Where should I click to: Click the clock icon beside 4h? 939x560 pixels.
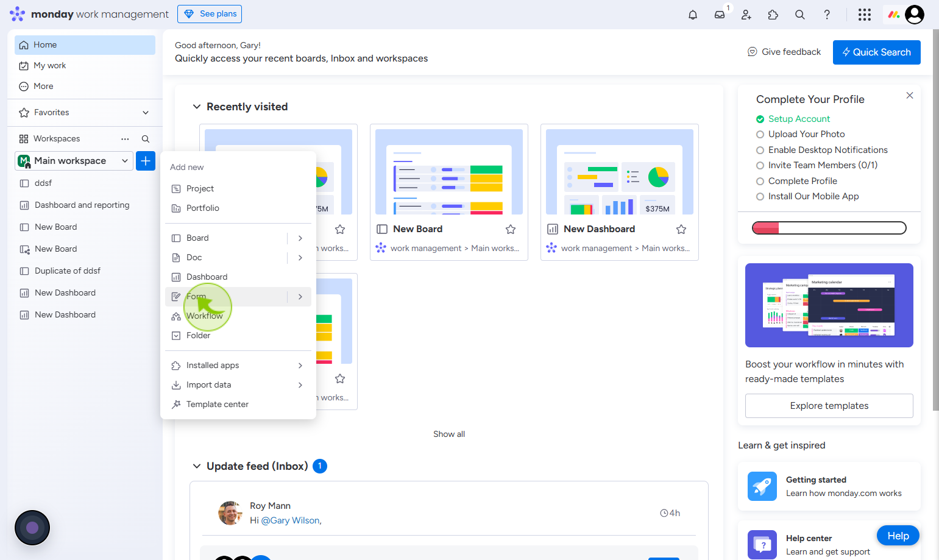[x=664, y=513]
